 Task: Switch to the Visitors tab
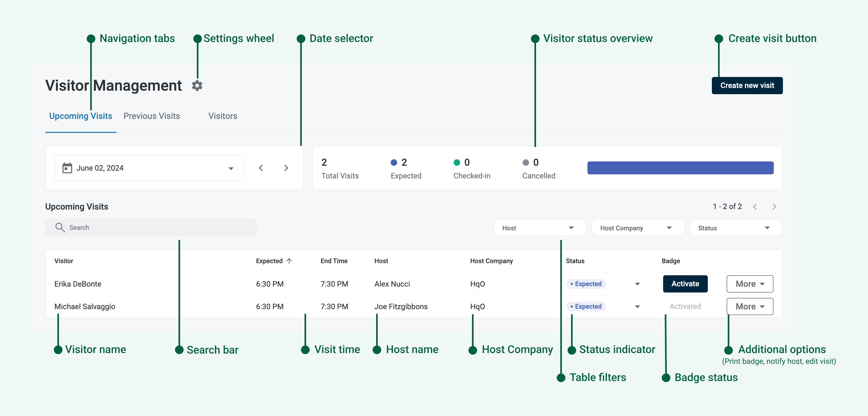point(222,116)
